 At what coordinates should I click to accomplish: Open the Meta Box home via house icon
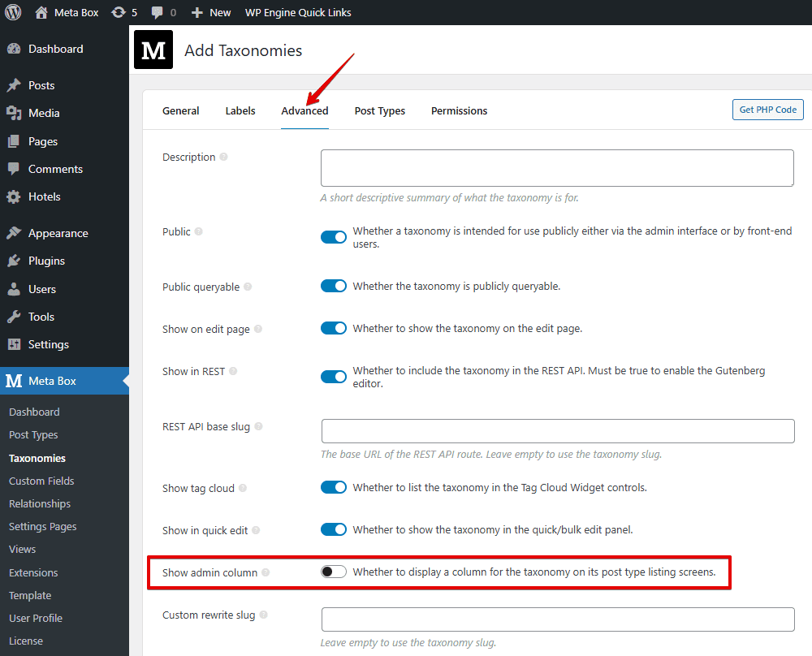tap(40, 12)
